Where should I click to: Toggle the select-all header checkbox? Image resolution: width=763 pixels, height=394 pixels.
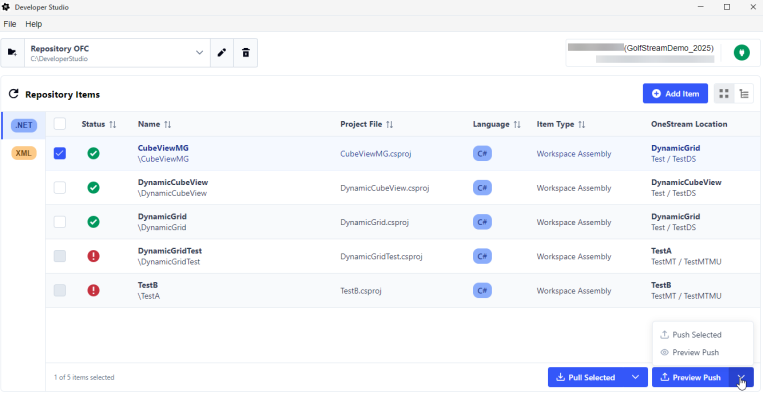(60, 124)
